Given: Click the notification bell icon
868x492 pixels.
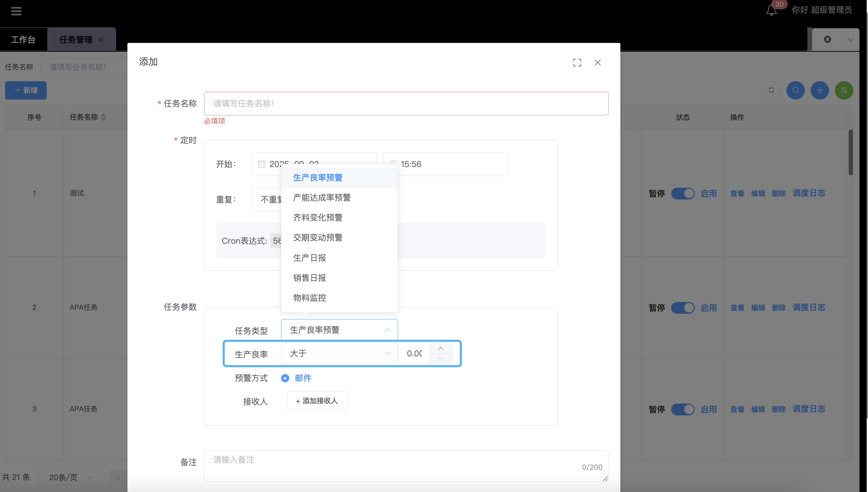Looking at the screenshot, I should click(771, 11).
